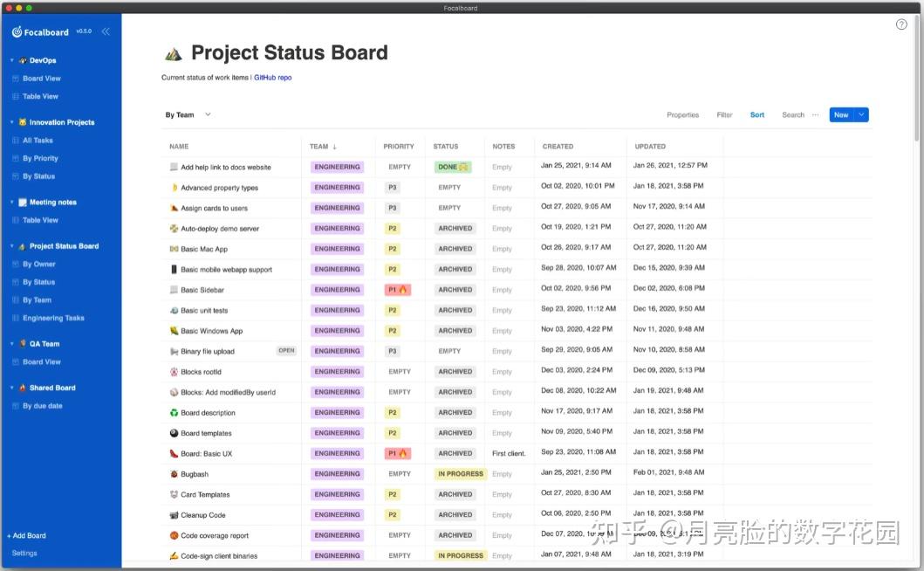Open the Filter menu

coord(724,115)
